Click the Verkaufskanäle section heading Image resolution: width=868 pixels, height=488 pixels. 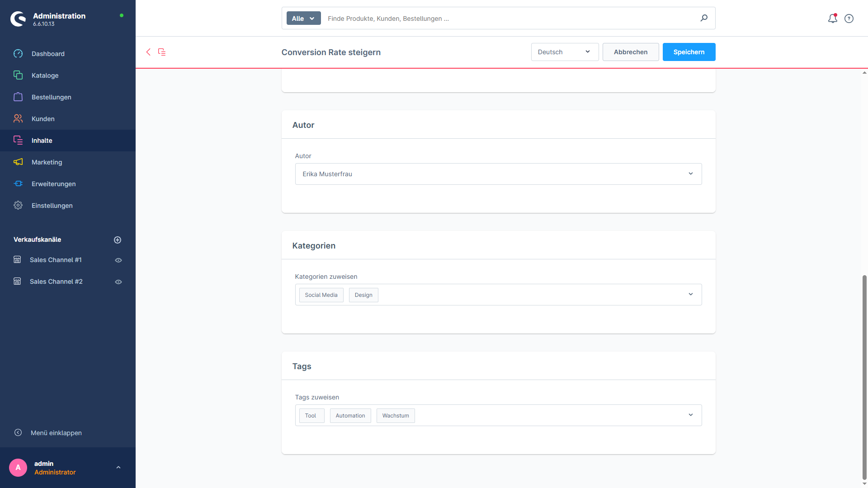(37, 239)
